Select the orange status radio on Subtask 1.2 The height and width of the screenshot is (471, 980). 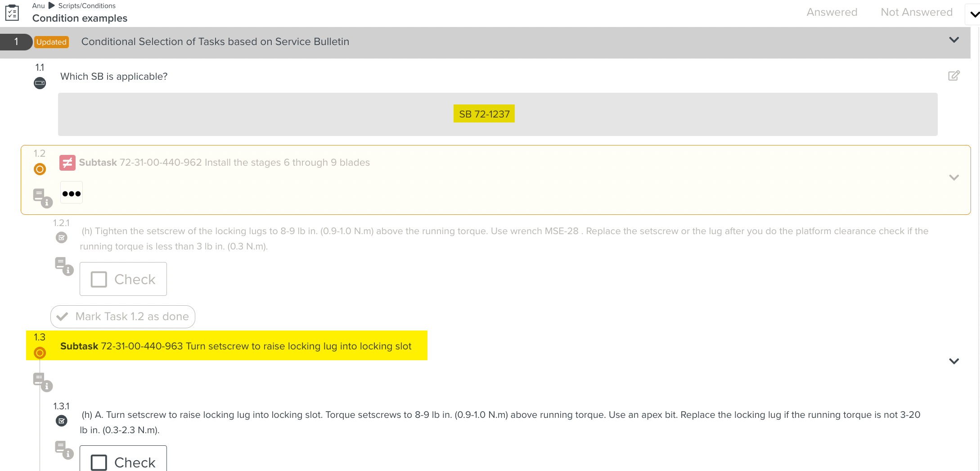(40, 169)
